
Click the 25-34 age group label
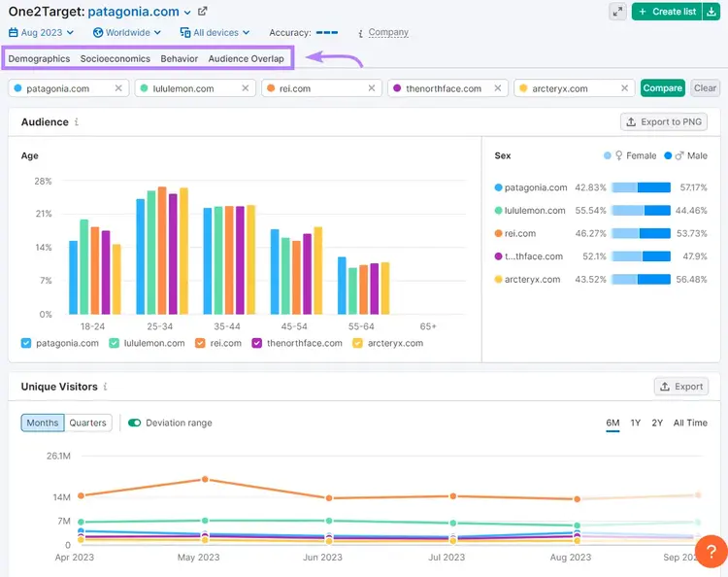(x=160, y=326)
